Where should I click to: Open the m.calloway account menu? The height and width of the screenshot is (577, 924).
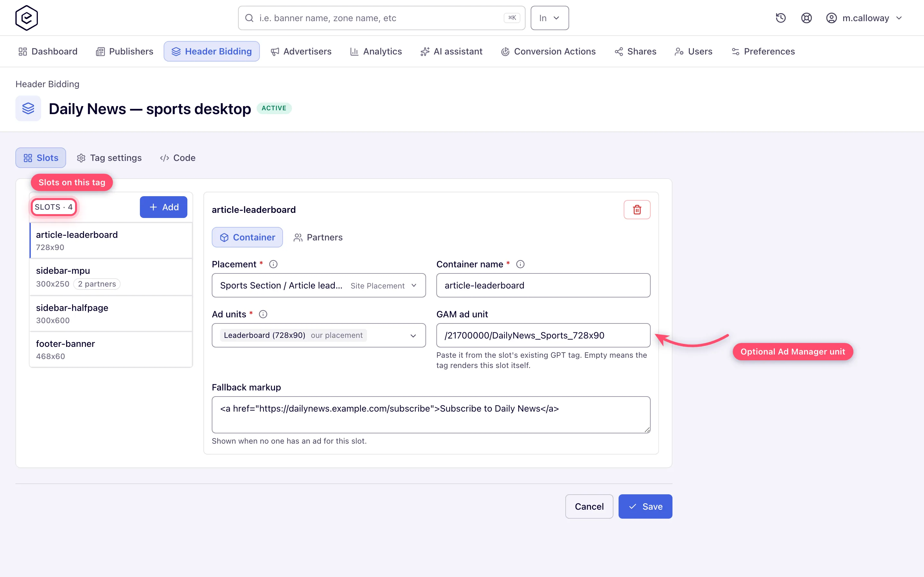point(864,18)
